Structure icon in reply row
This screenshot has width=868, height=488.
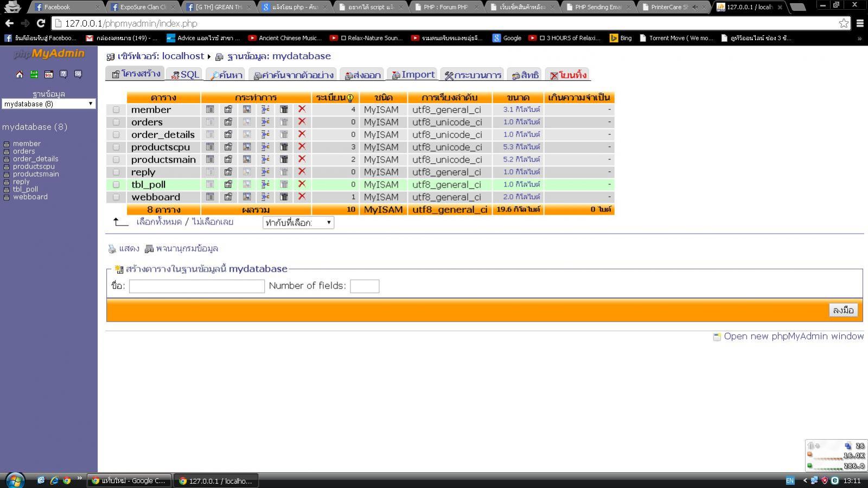point(228,172)
